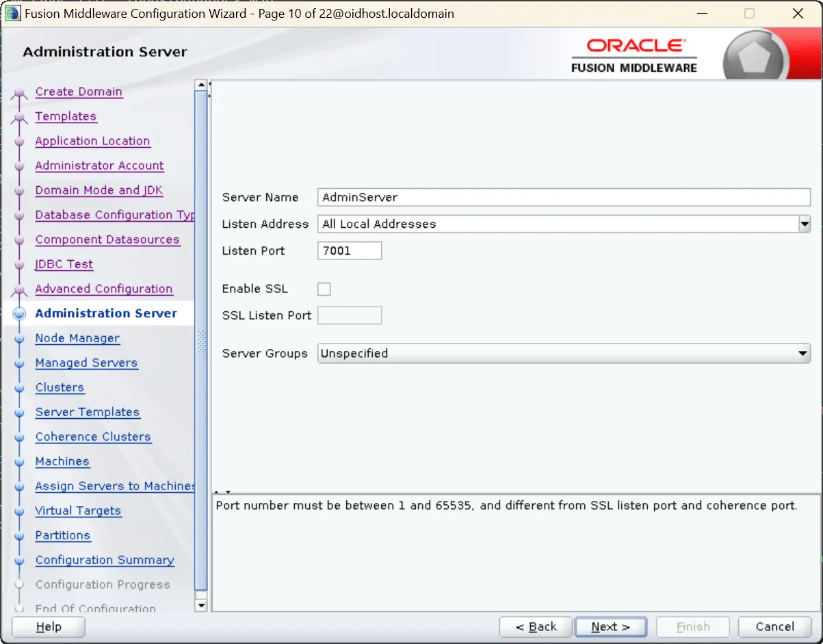Open the Machines step
This screenshot has height=644, width=823.
pos(62,461)
